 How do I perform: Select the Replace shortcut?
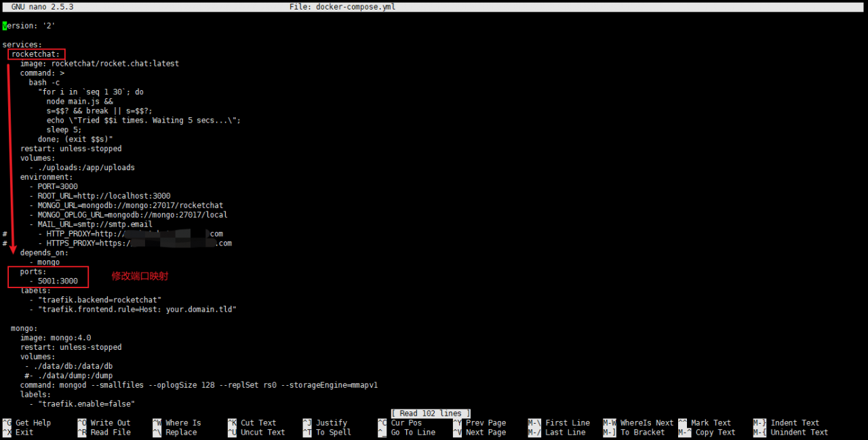(174, 433)
